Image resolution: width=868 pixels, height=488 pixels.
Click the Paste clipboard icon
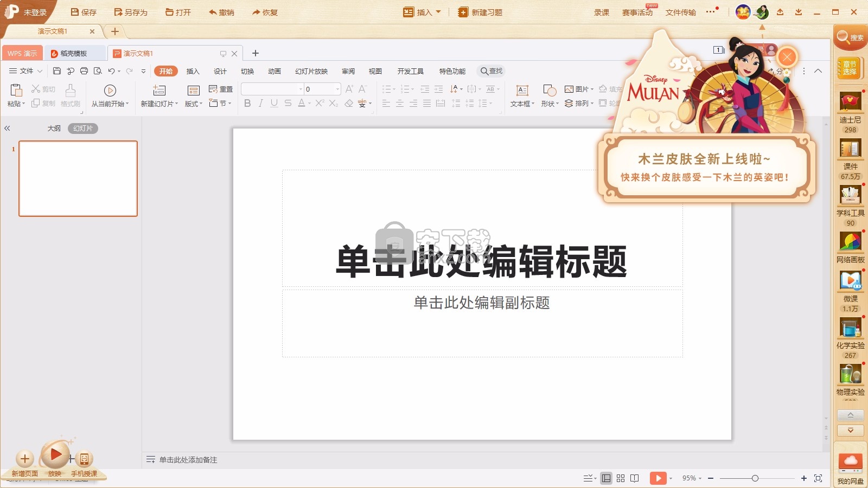16,91
